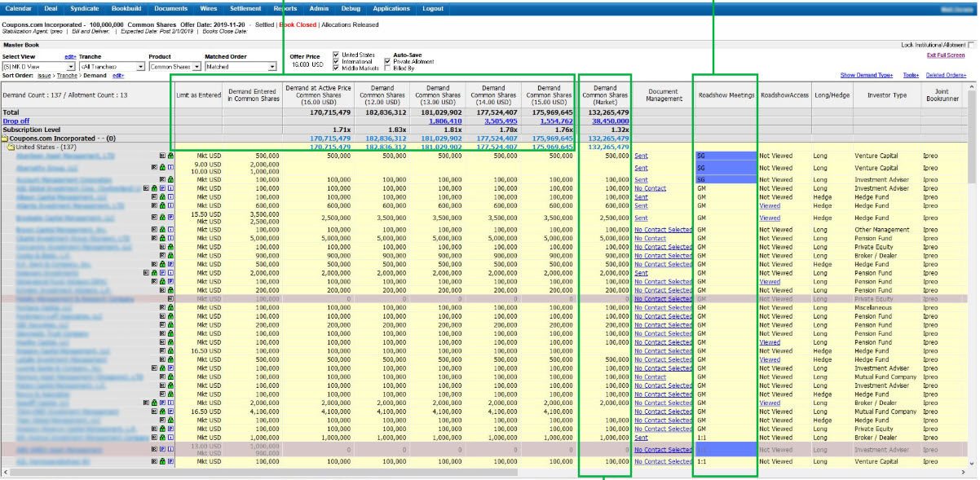Click the lock icon in the 5,000,000 row
Viewport: 980px width, 480px height.
[x=162, y=239]
